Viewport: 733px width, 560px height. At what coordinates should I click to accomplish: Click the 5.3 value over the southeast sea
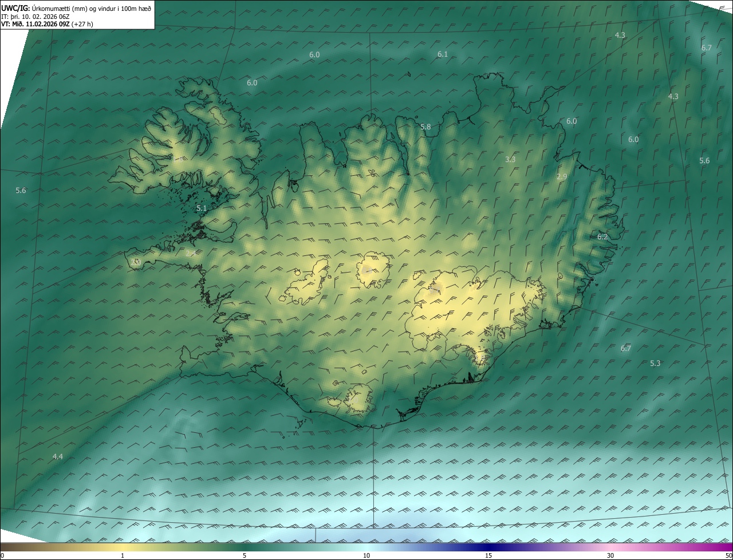[x=656, y=364]
